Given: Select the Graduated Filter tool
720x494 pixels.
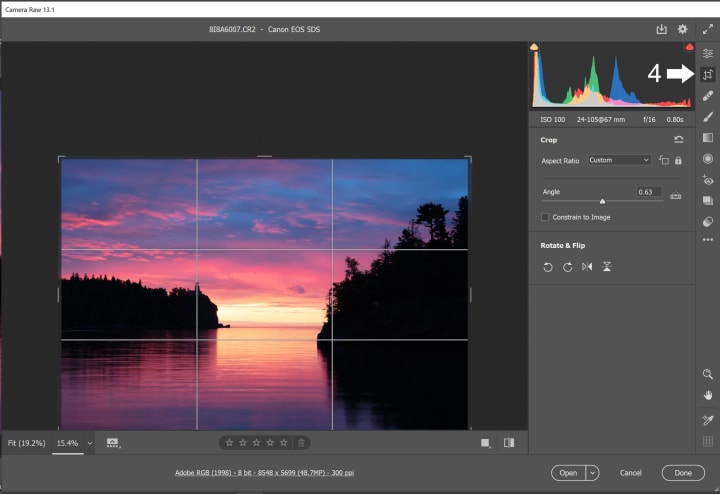Looking at the screenshot, I should [x=708, y=138].
